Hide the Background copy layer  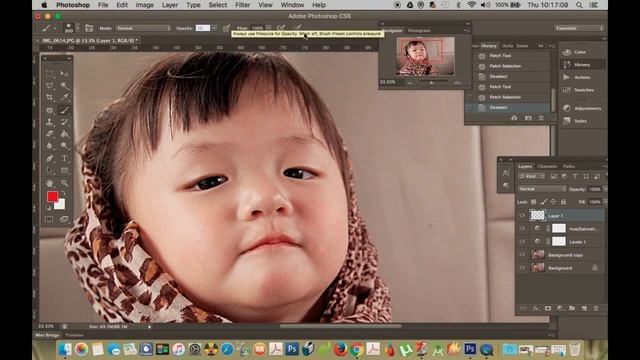(x=522, y=255)
